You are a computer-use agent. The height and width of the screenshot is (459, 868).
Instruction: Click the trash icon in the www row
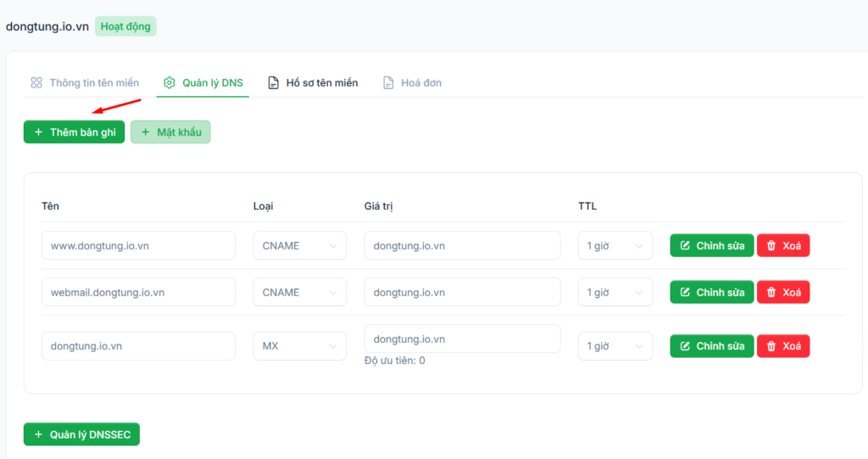point(771,245)
